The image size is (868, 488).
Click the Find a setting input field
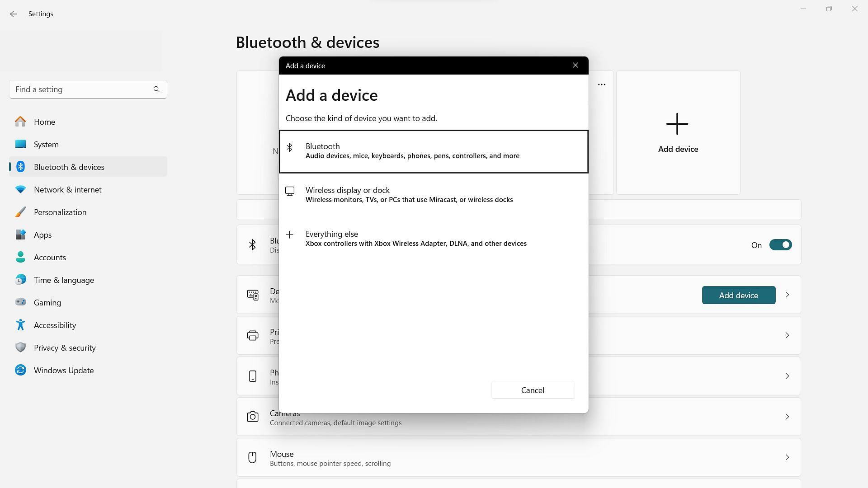(88, 89)
